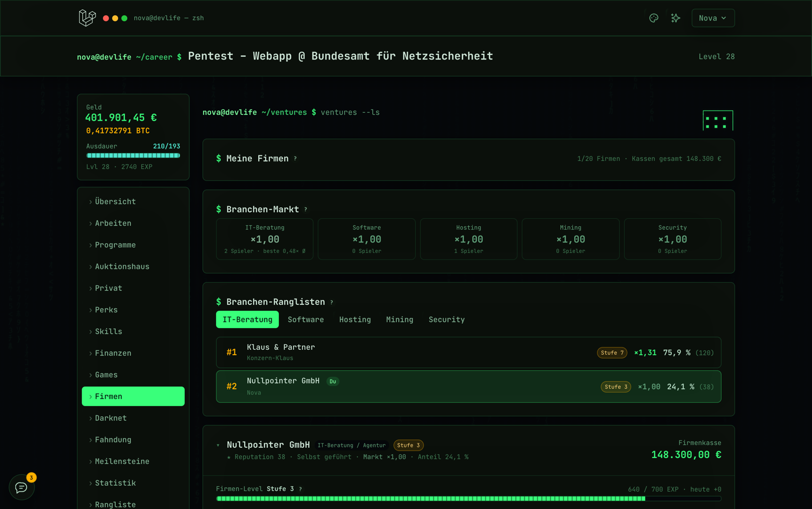Image resolution: width=812 pixels, height=509 pixels.
Task: Open Klaus & Partner ranking row
Action: pos(469,353)
